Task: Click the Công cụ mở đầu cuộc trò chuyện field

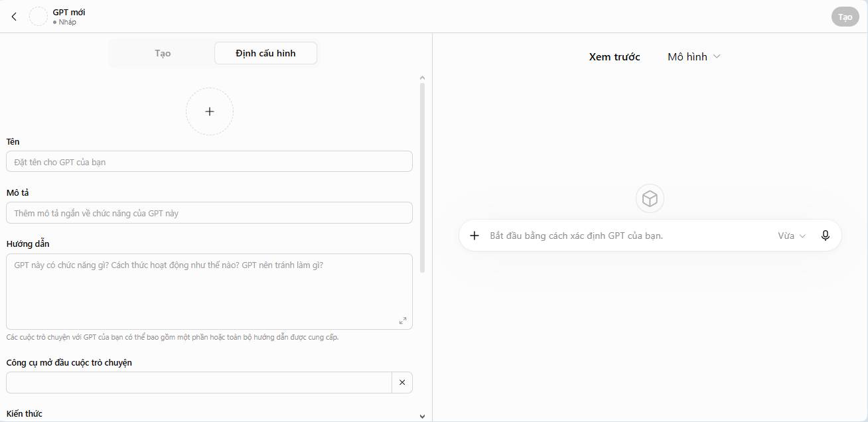Action: pyautogui.click(x=199, y=383)
